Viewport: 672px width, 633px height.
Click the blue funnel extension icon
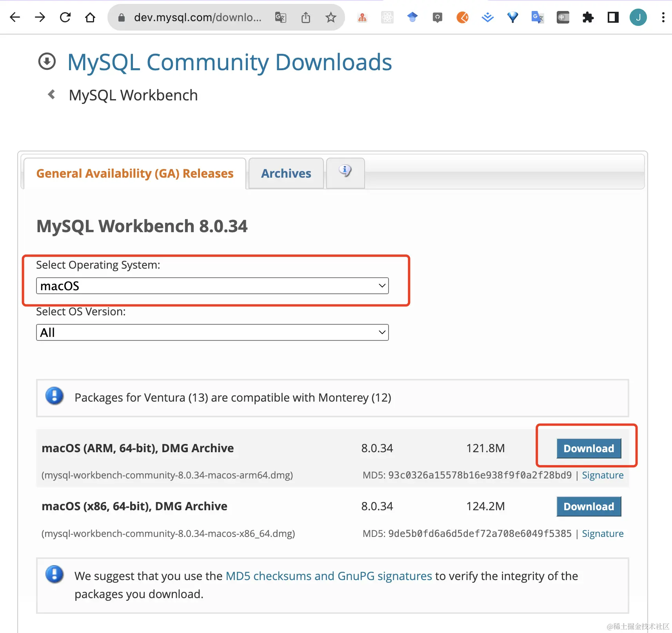click(512, 17)
